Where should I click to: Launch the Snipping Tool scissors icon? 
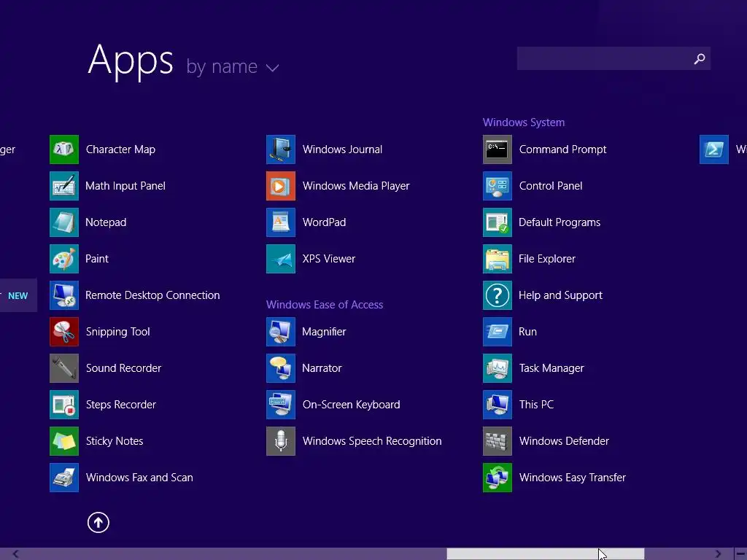64,332
